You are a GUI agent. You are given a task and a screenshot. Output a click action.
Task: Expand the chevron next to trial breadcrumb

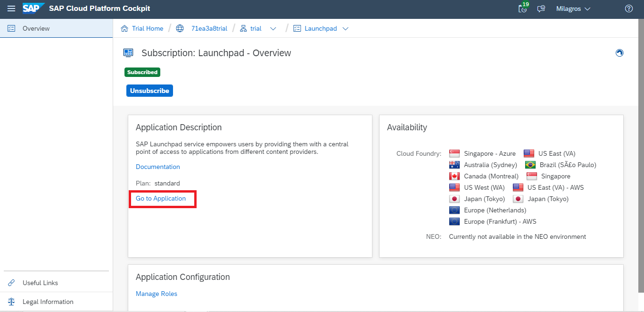click(x=273, y=29)
